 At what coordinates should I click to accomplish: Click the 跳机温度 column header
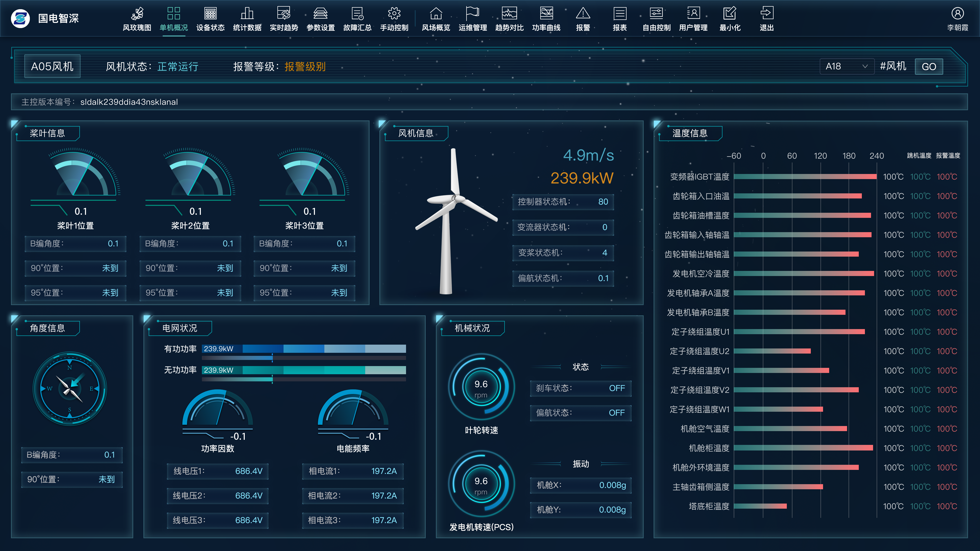[919, 156]
